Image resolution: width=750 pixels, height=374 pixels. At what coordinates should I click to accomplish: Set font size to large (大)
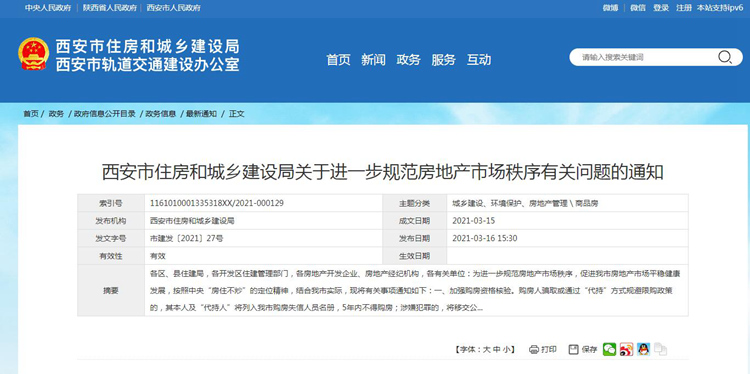click(x=486, y=350)
